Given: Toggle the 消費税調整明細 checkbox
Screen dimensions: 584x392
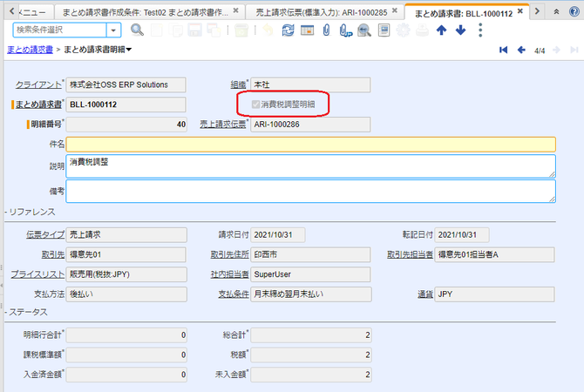Looking at the screenshot, I should 255,105.
